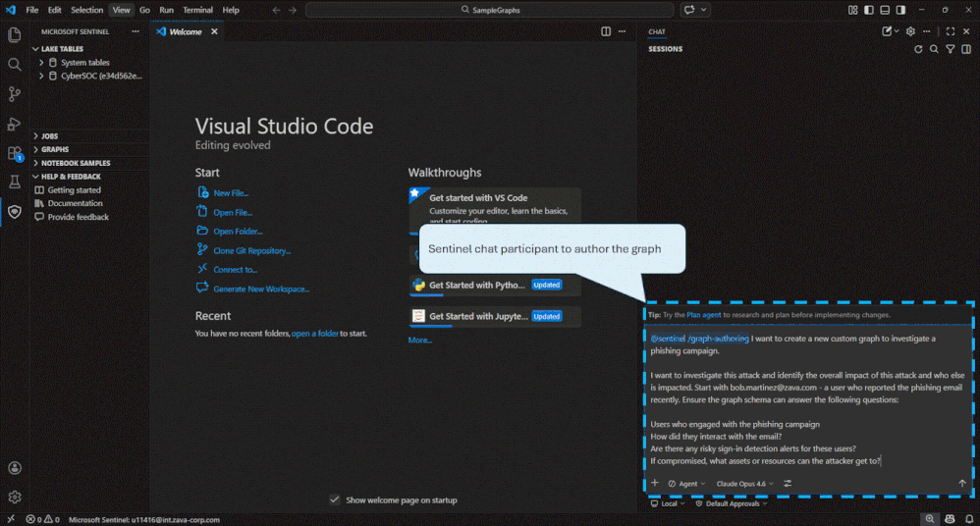
Task: Go forward using the navigation arrow
Action: 293,10
